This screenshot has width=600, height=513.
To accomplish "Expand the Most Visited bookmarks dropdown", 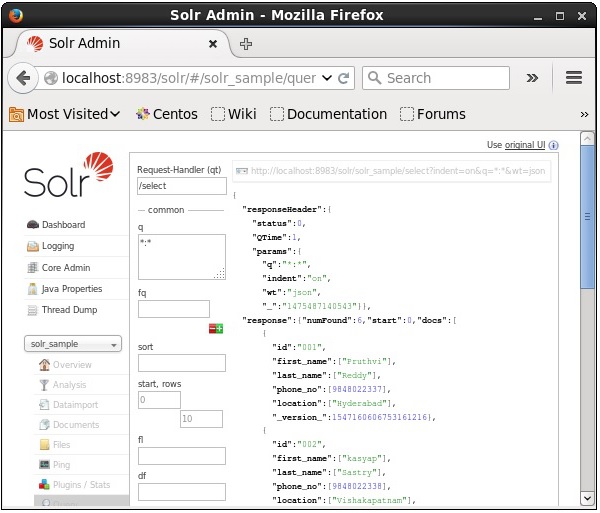I will click(64, 114).
